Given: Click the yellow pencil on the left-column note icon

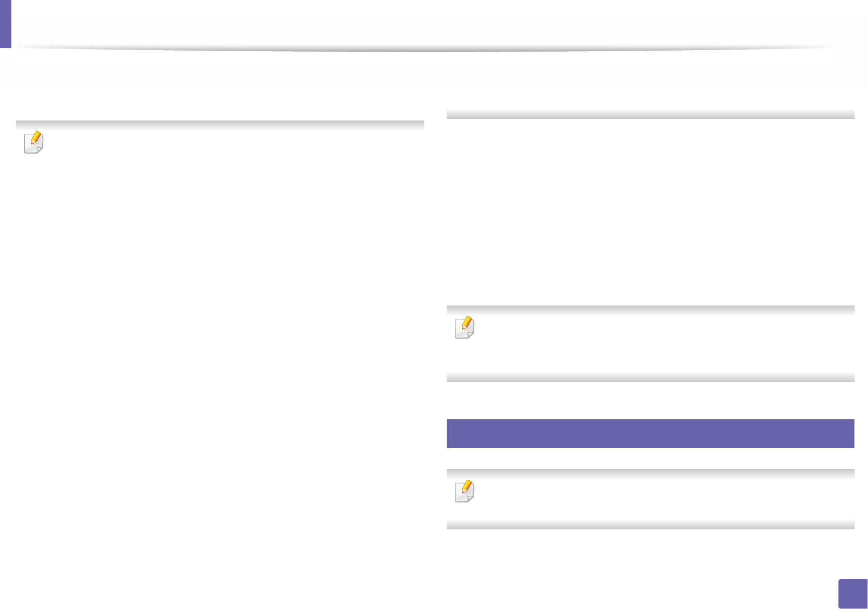Looking at the screenshot, I should pos(36,139).
